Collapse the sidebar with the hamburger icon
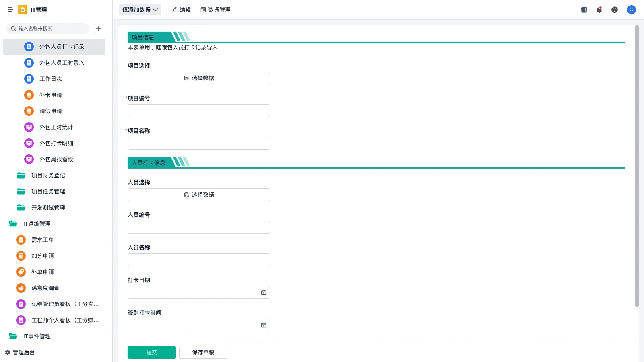 pyautogui.click(x=10, y=10)
